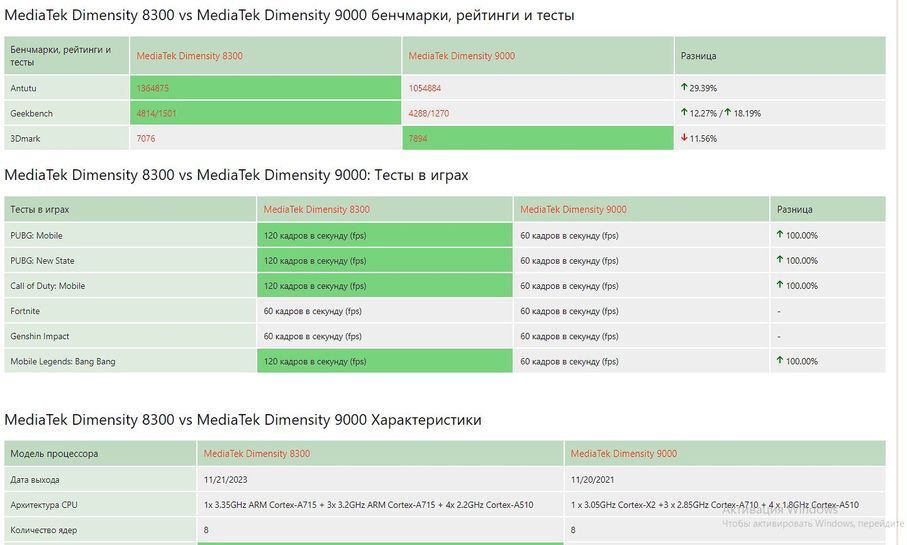Image resolution: width=907 pixels, height=545 pixels.
Task: Click 60 кадров в секунду in PUBG: Mobile row
Action: click(569, 235)
